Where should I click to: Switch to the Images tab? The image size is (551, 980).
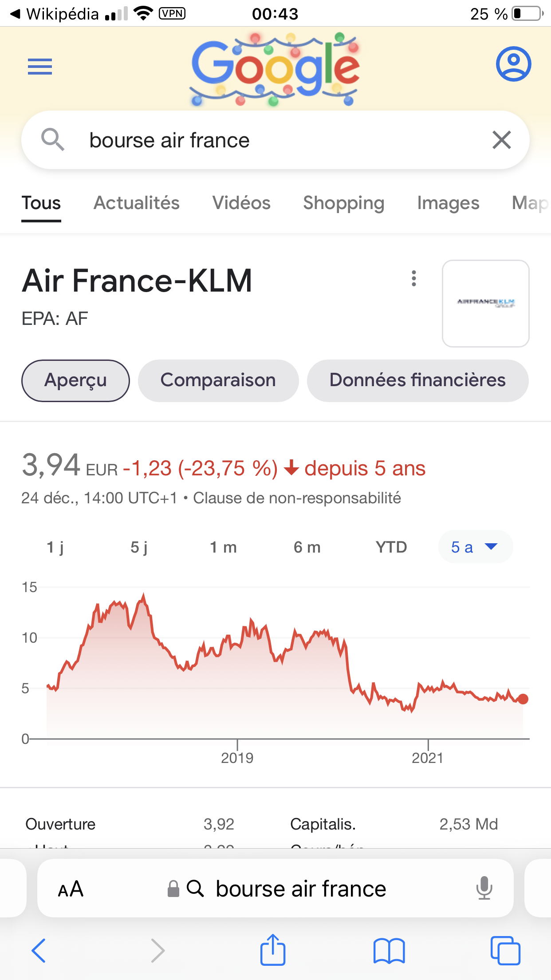pyautogui.click(x=448, y=203)
